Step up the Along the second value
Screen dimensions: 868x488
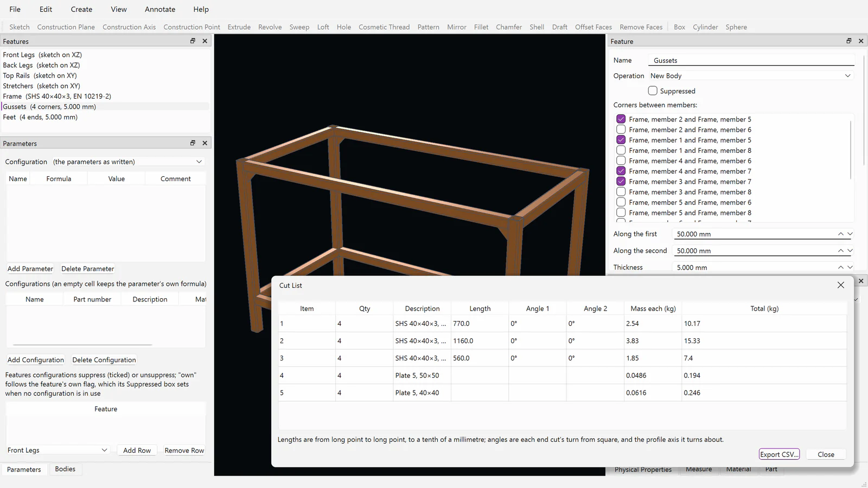[840, 251]
